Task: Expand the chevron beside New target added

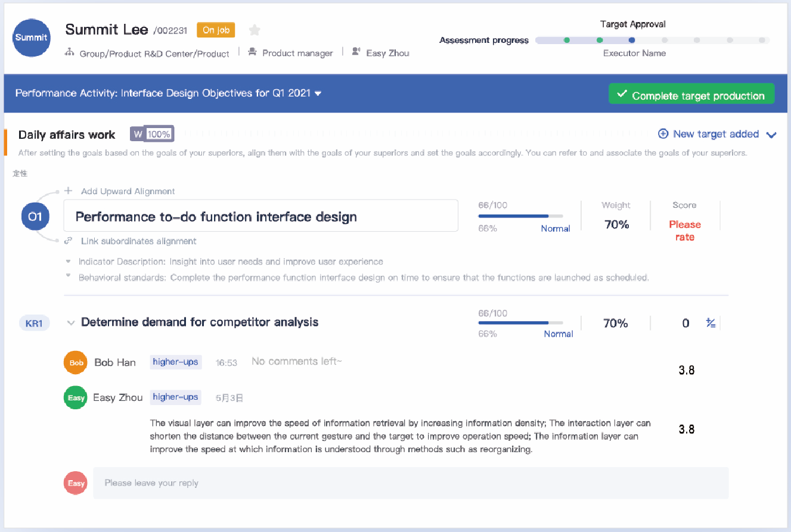Action: 771,135
